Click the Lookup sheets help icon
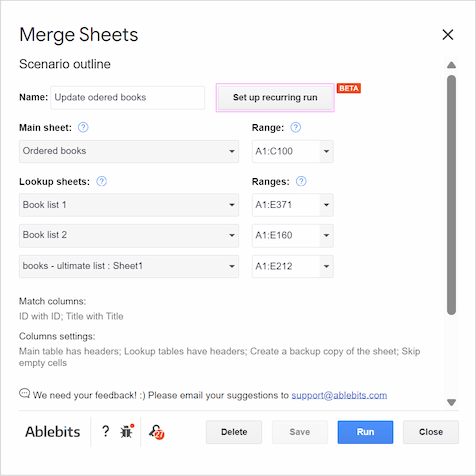This screenshot has width=476, height=476. pyautogui.click(x=101, y=181)
